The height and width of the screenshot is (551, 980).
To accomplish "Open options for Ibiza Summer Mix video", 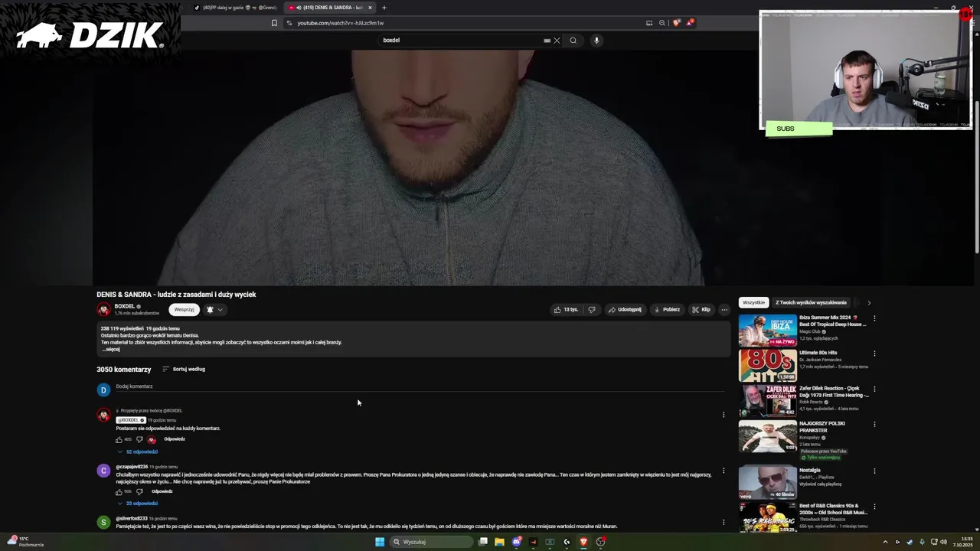I will [874, 318].
